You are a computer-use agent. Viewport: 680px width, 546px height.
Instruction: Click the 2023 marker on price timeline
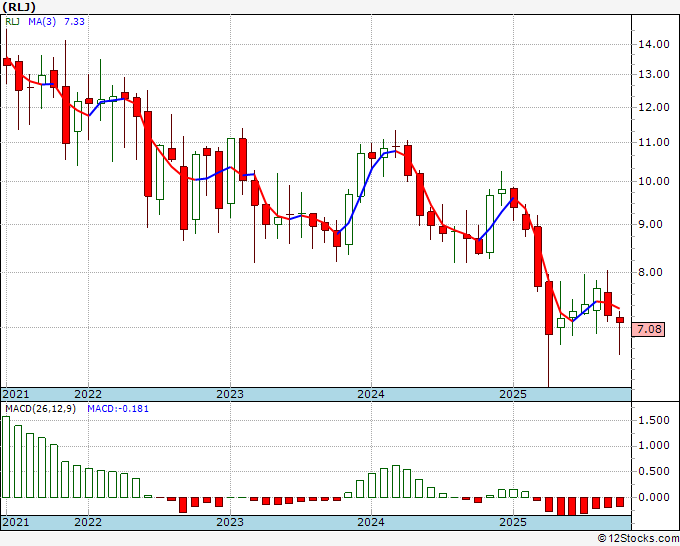coord(230,394)
